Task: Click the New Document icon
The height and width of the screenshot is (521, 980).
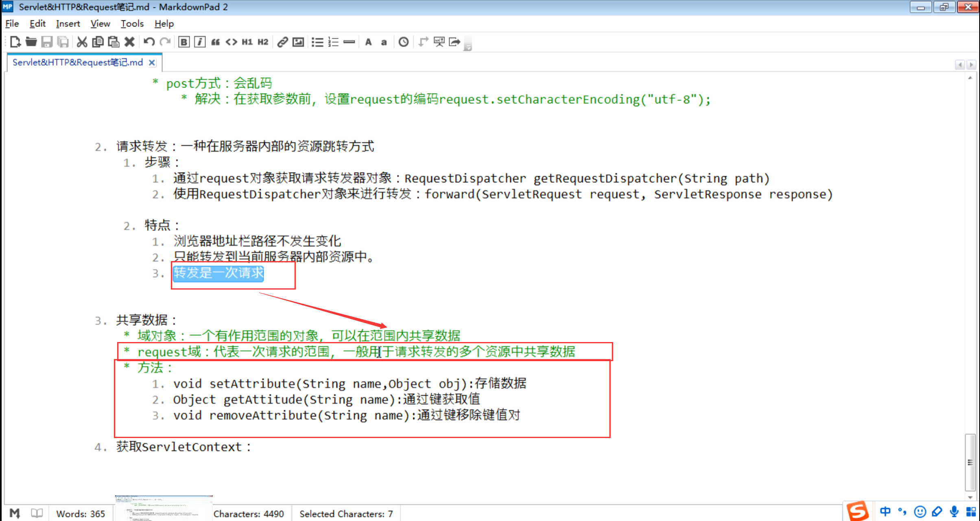Action: (15, 42)
